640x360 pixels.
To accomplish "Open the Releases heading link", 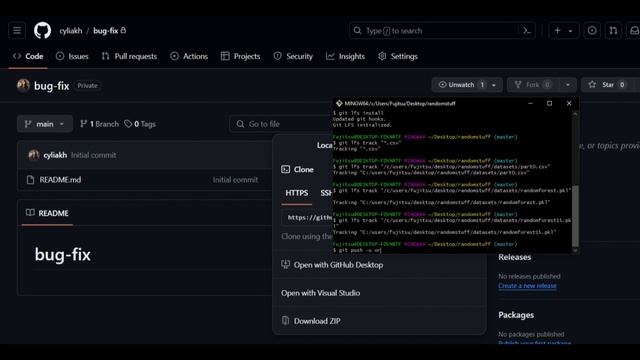I will click(514, 257).
